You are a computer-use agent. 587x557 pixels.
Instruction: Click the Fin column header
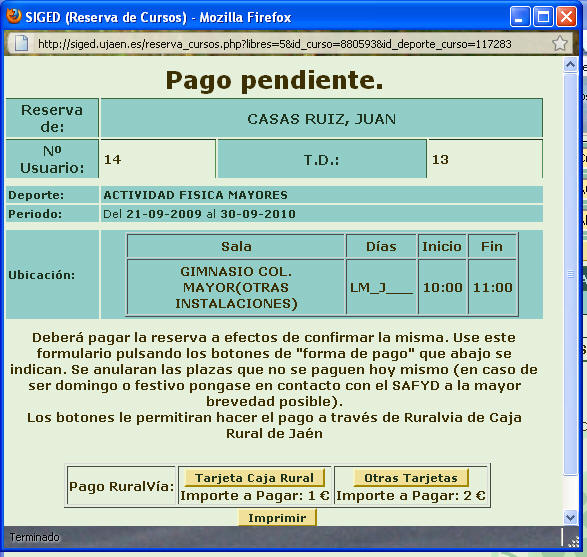tap(493, 247)
